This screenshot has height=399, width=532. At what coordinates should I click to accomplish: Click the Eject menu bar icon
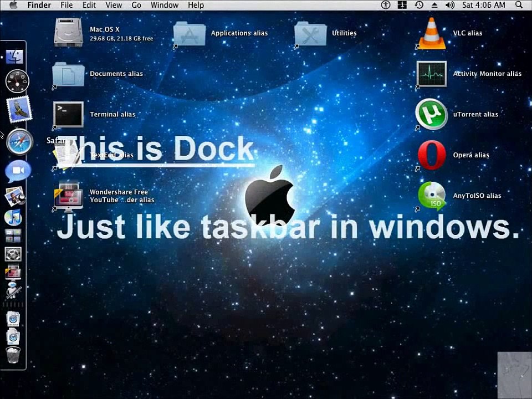click(x=434, y=5)
